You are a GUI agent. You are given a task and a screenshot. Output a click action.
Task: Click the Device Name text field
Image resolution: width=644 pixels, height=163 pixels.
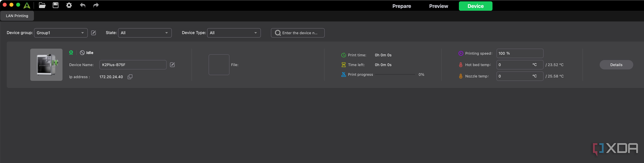(x=133, y=65)
